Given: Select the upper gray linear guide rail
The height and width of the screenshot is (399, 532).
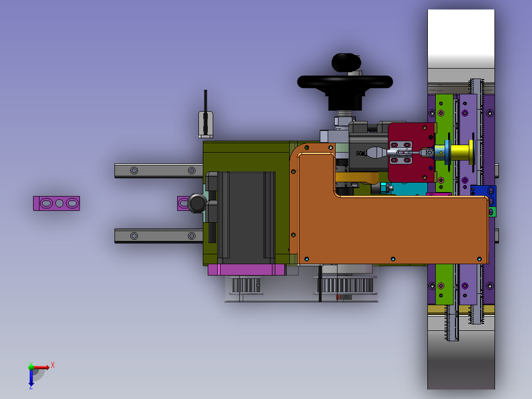Looking at the screenshot, I should tap(159, 171).
